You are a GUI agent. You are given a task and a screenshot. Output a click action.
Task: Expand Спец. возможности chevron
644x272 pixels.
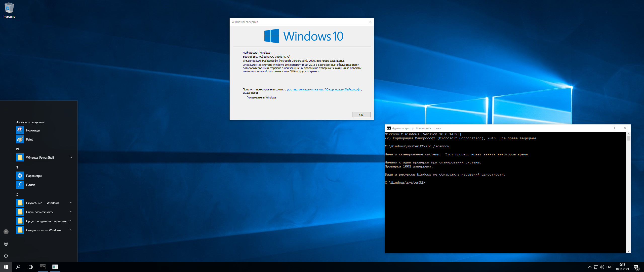(x=71, y=212)
